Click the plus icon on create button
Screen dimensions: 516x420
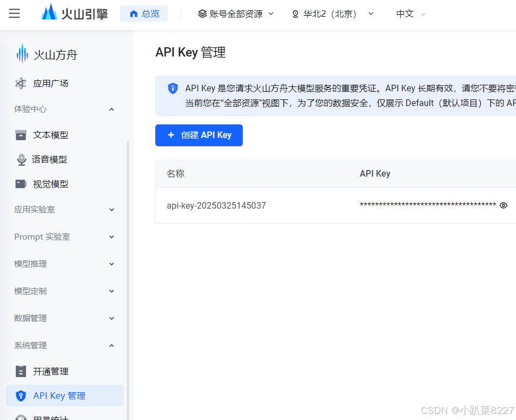(171, 135)
